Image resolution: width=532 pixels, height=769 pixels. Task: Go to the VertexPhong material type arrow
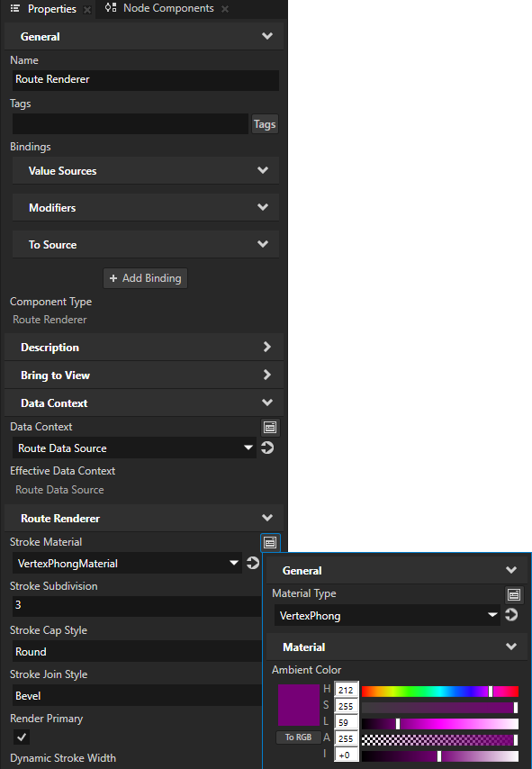511,615
